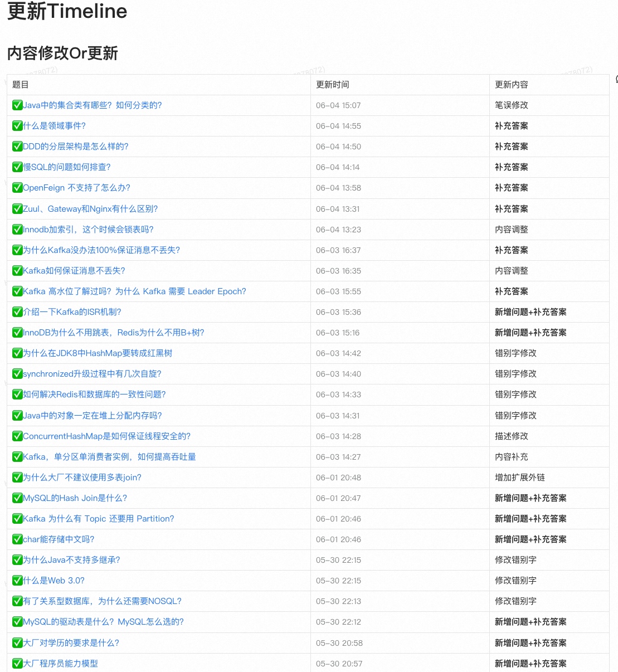Open the InnoDB为什么不用跳表 link

[x=113, y=333]
